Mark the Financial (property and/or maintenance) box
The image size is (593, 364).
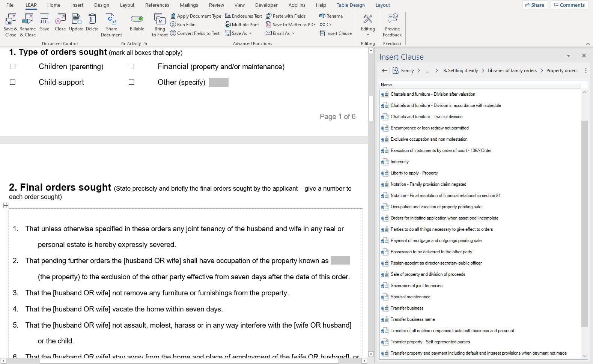coord(131,67)
